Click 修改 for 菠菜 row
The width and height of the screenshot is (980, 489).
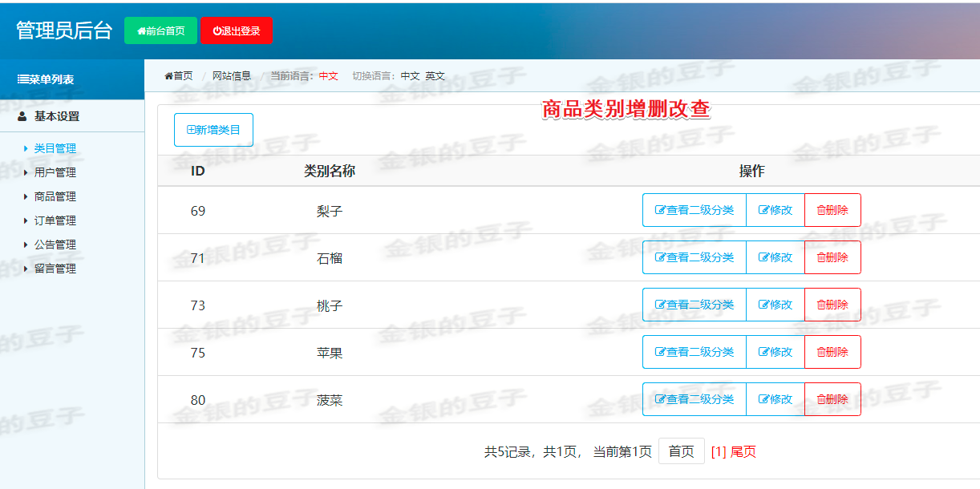click(775, 399)
